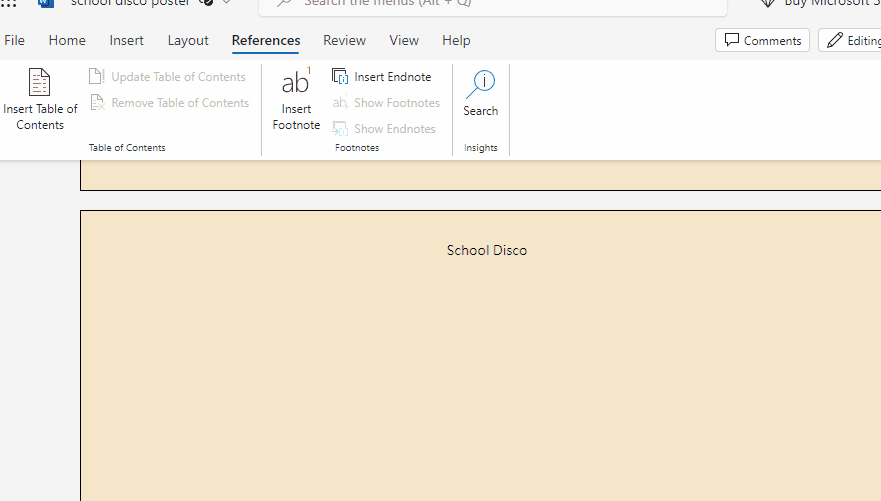Click the Insert Table of Contents icon
881x501 pixels.
(39, 83)
